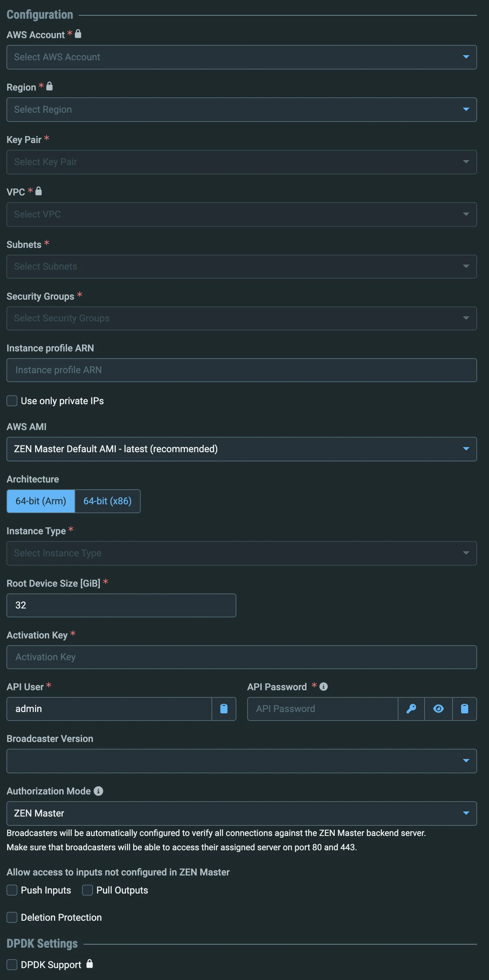Viewport: 489px width, 980px height.
Task: Generate a random API password with key icon
Action: 411,708
